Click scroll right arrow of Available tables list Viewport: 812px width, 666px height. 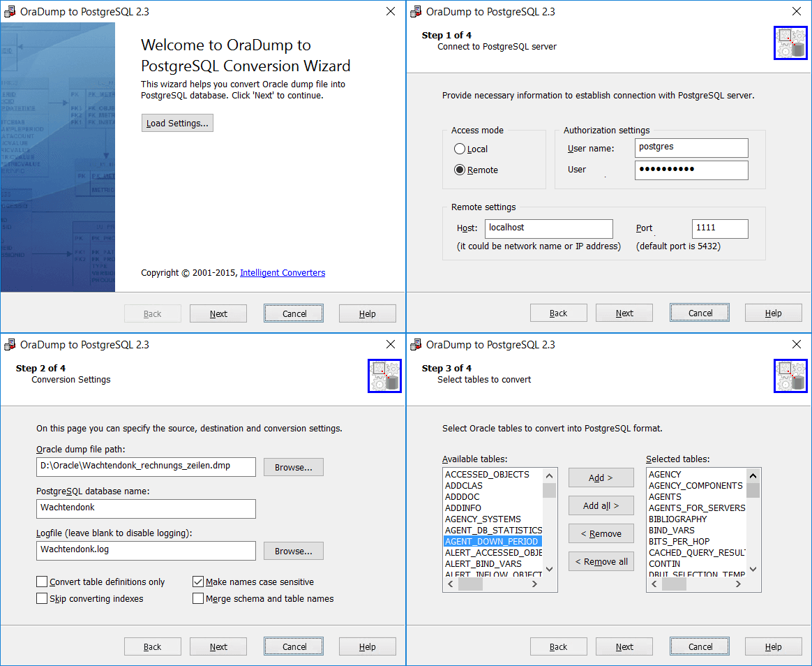tap(535, 584)
